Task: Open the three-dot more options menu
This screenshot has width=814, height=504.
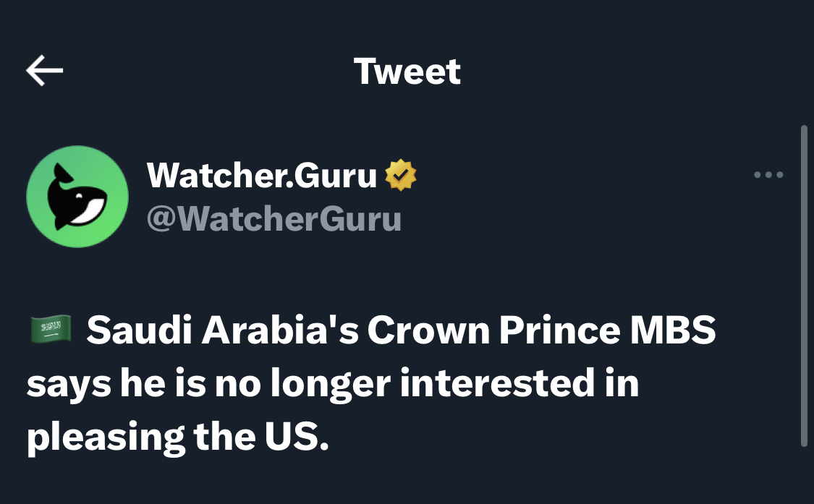Action: [768, 174]
